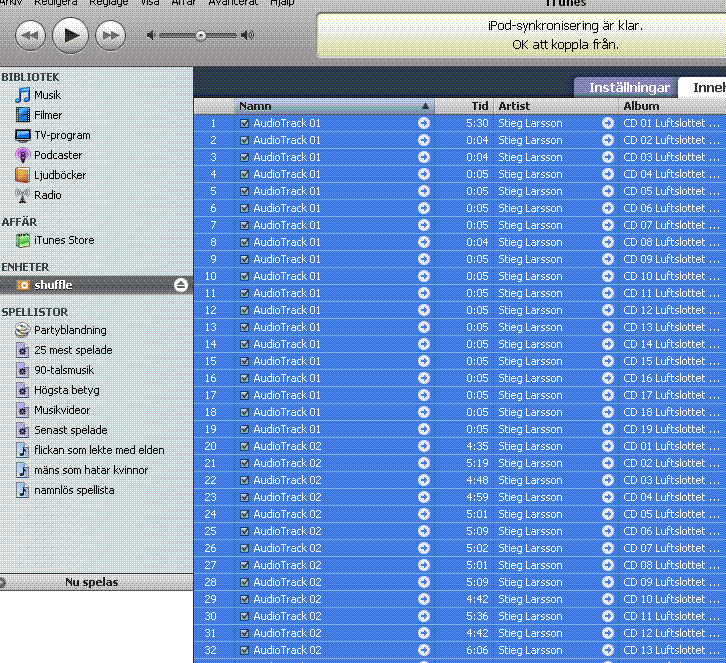This screenshot has width=726, height=663.
Task: Open mäns som hatar kvinnor playlist icon
Action: point(22,470)
